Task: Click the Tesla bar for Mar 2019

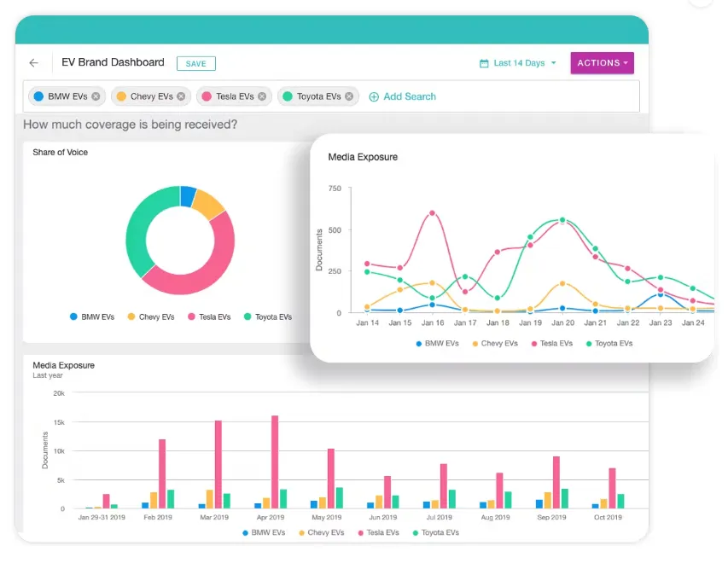Action: (218, 464)
